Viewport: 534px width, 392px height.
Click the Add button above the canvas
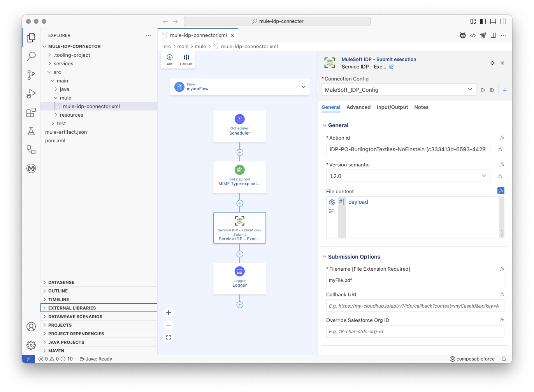click(169, 58)
